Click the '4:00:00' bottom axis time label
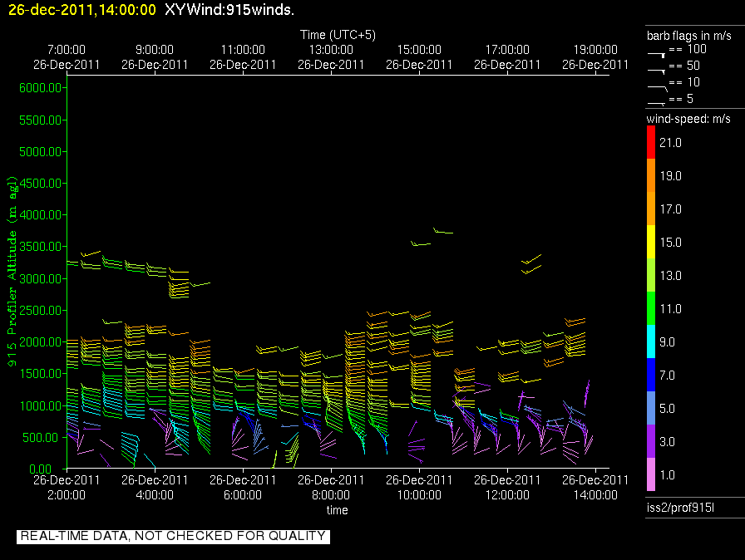 pos(155,495)
